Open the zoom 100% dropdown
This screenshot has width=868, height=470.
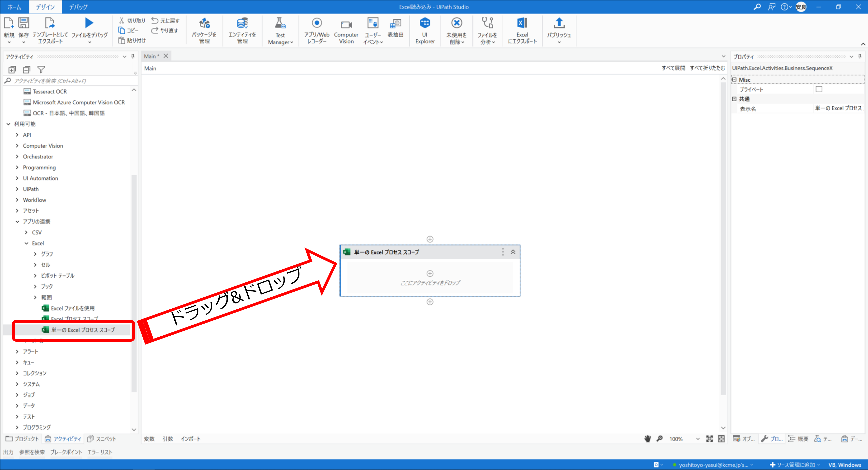pyautogui.click(x=698, y=439)
